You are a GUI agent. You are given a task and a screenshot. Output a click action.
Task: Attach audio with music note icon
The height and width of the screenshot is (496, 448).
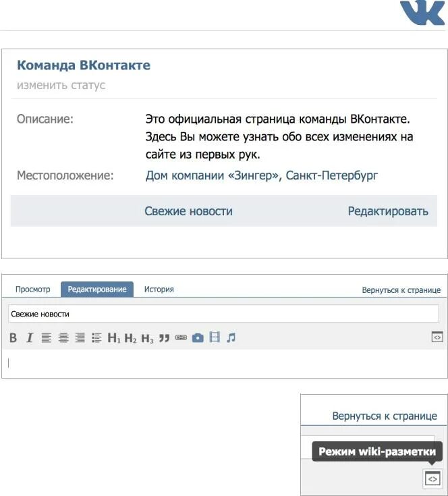tap(231, 337)
